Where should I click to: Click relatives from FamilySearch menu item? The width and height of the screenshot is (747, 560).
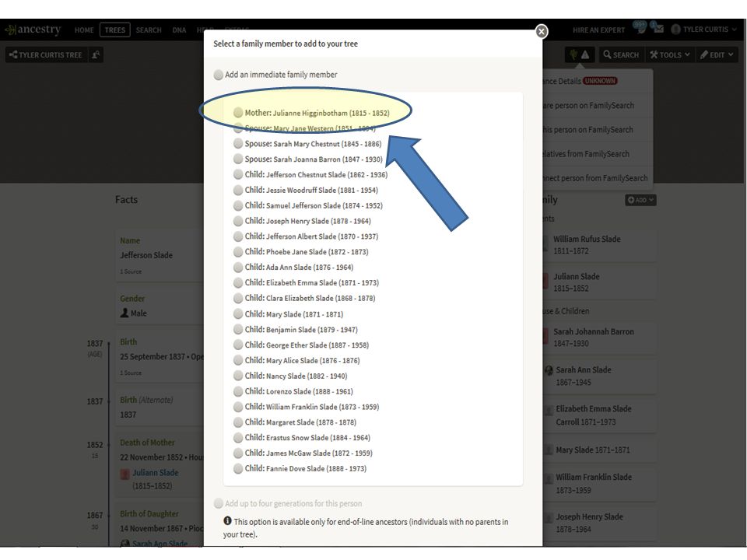(x=598, y=154)
